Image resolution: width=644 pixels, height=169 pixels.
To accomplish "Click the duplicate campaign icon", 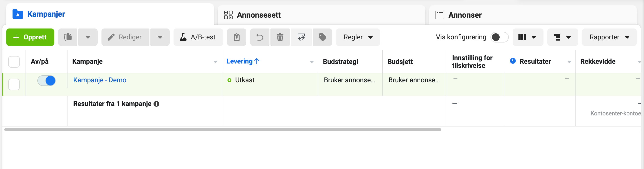I will pos(68,37).
